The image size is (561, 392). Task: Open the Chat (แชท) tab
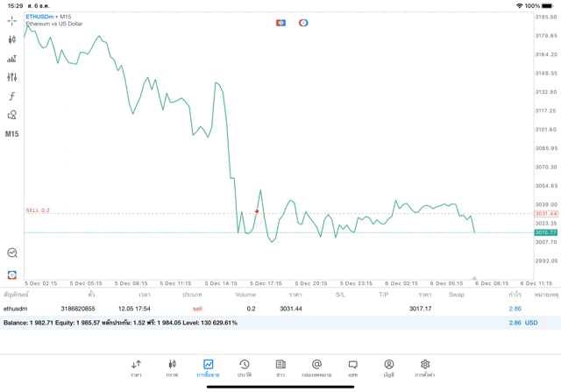[352, 368]
